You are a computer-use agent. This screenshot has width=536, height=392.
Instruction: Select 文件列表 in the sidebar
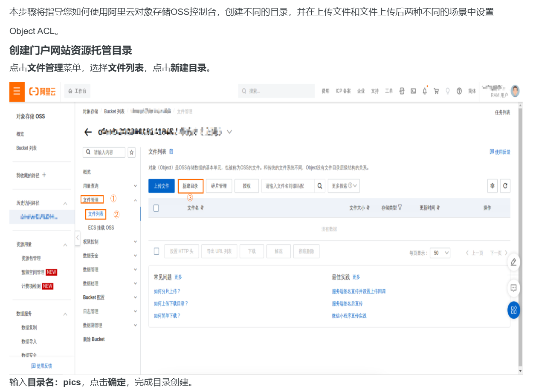click(96, 214)
